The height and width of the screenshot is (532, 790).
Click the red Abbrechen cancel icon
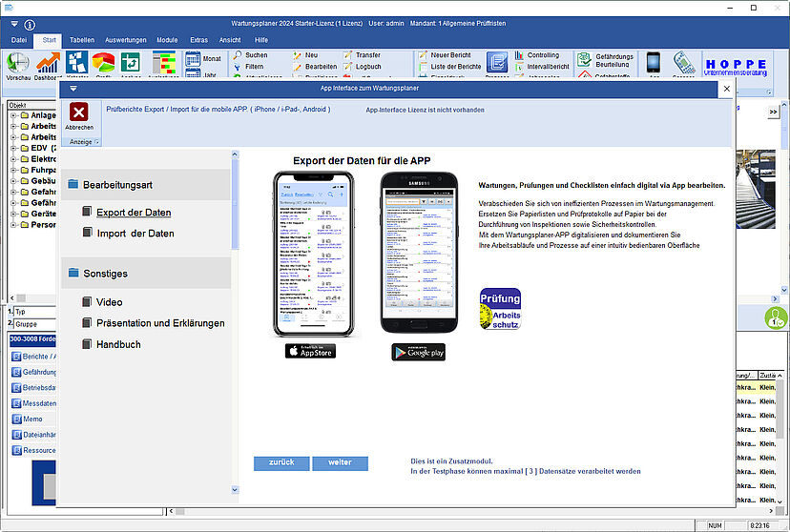[x=79, y=113]
